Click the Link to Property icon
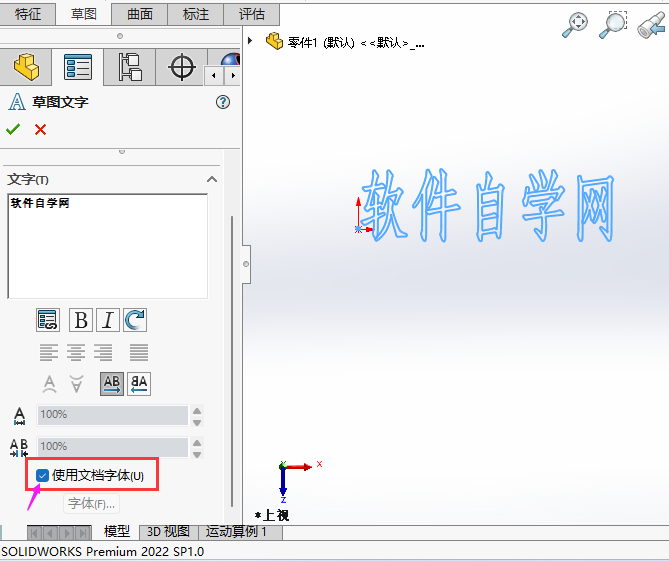The width and height of the screenshot is (669, 561). tap(48, 320)
